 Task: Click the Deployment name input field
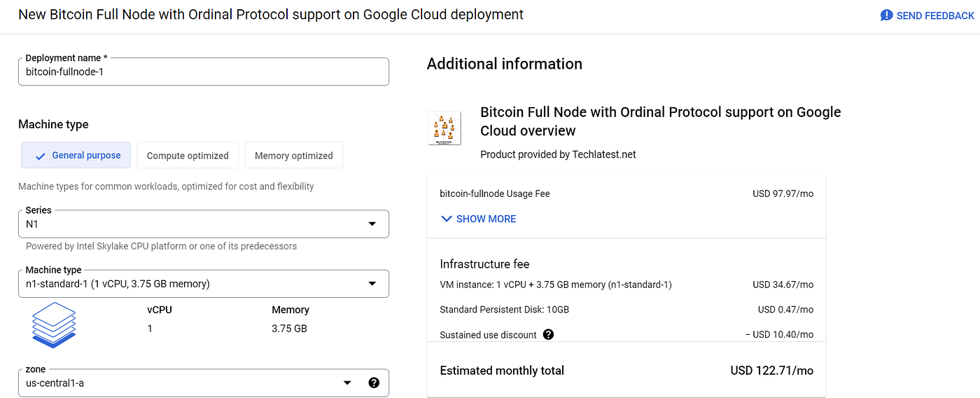point(203,71)
